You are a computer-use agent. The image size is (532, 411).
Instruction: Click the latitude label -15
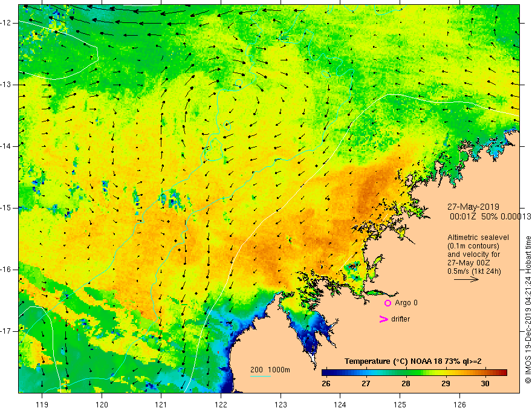click(6, 208)
